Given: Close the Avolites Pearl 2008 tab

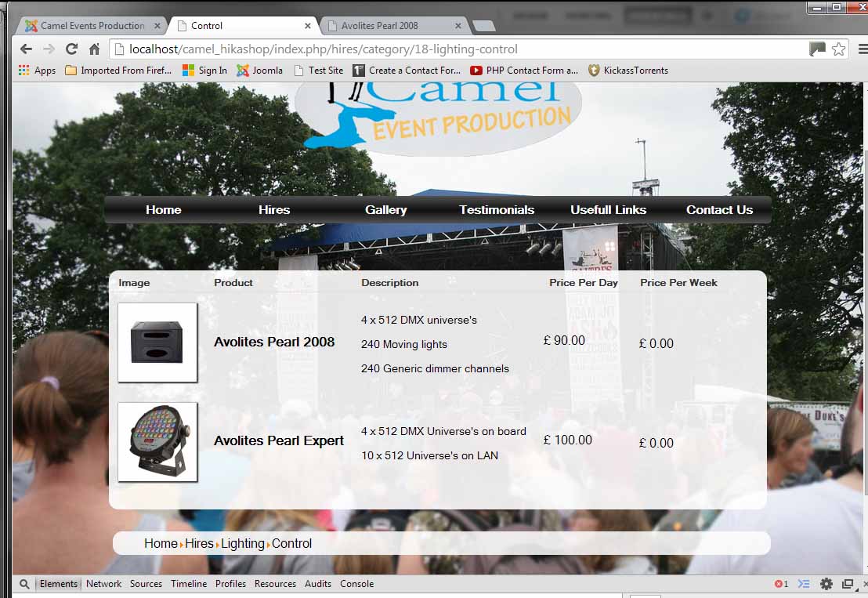Looking at the screenshot, I should (x=458, y=25).
